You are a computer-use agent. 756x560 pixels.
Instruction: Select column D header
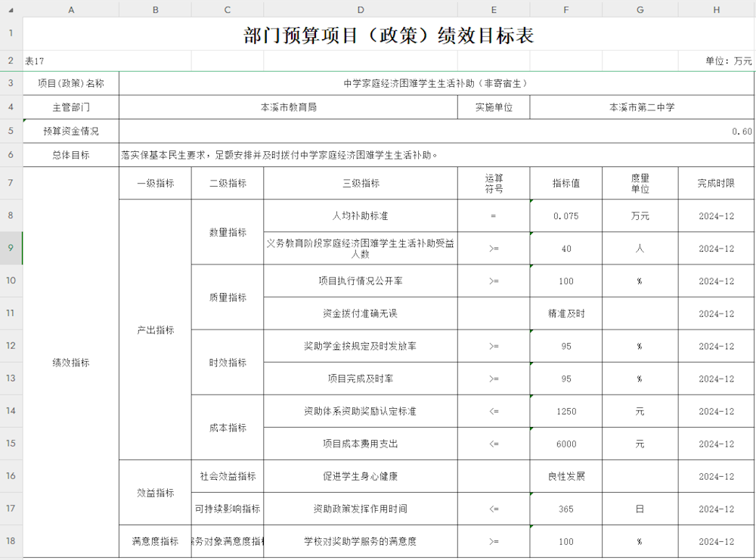coord(361,10)
